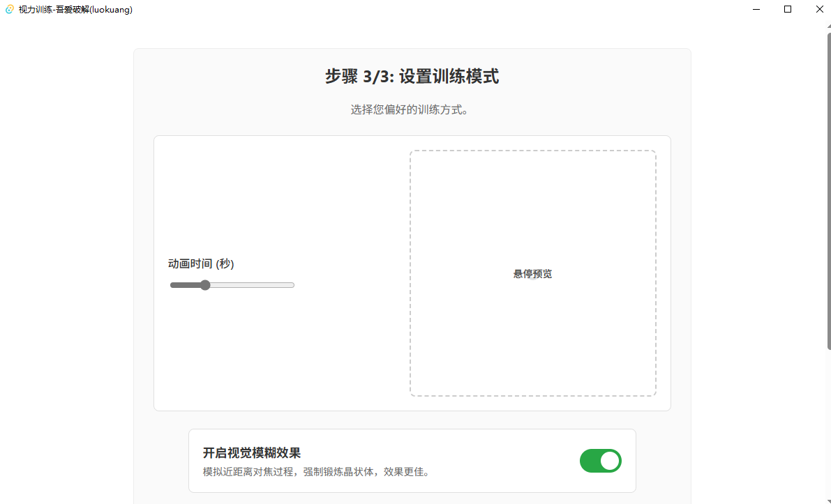831x504 pixels.
Task: Click the 悬停预览 preview area
Action: pyautogui.click(x=532, y=273)
